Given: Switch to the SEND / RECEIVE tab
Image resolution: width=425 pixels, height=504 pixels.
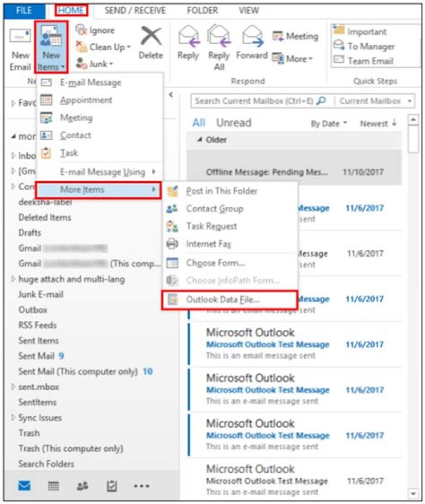Looking at the screenshot, I should (135, 11).
